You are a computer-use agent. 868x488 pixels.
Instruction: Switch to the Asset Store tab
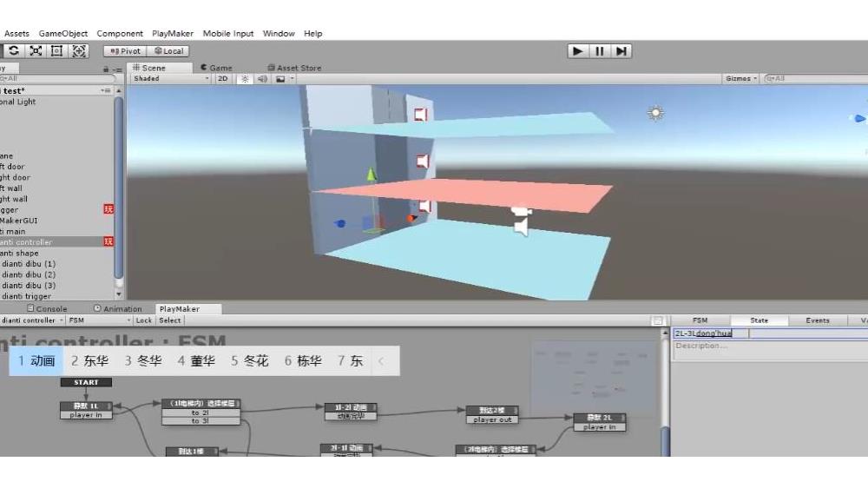pyautogui.click(x=294, y=68)
